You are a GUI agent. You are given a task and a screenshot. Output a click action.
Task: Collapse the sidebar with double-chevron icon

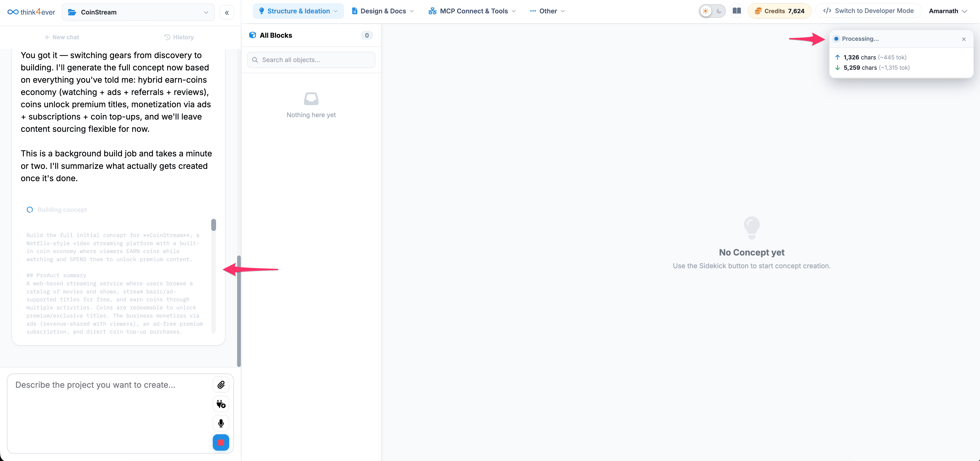pos(227,13)
